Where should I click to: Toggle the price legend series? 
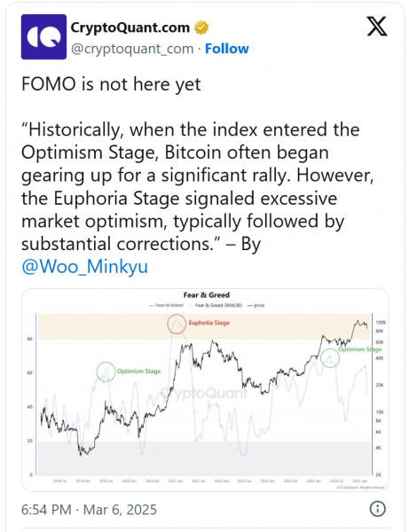tap(256, 305)
